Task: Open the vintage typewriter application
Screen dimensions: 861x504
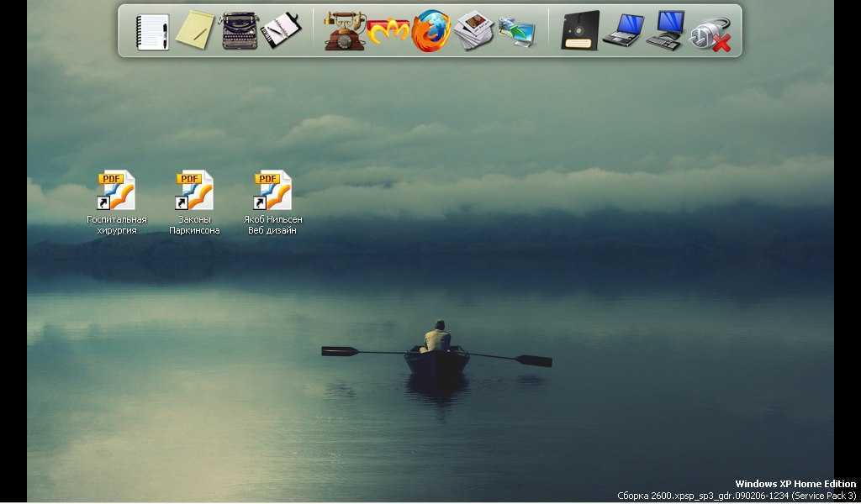Action: coord(239,31)
